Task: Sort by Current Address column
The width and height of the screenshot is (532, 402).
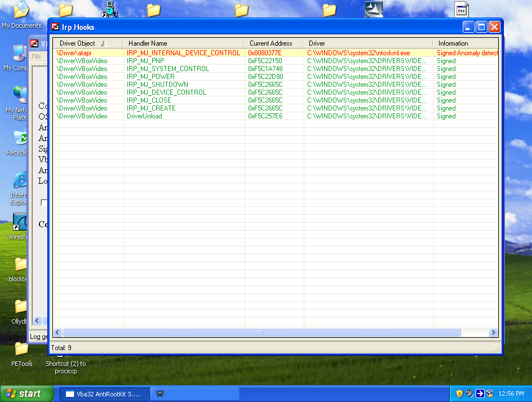Action: point(273,43)
